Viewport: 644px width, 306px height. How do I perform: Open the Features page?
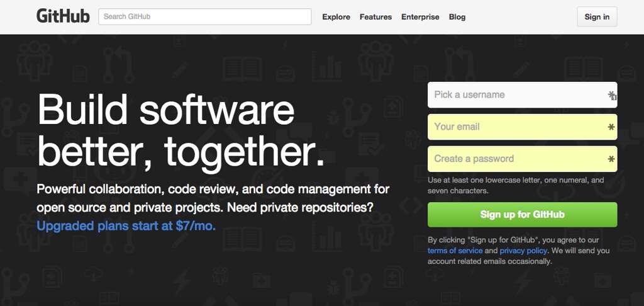375,17
